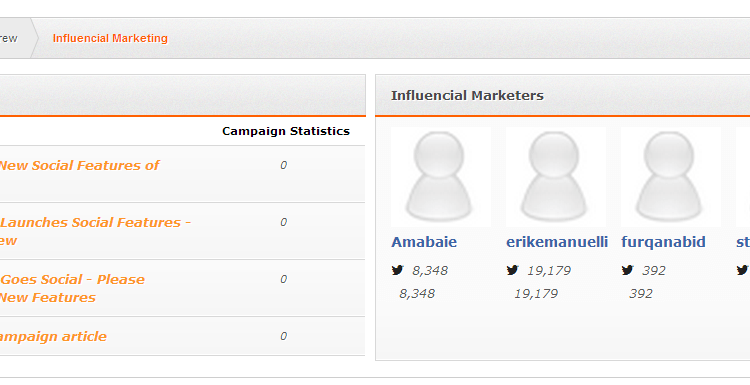Click the Influencial Marketers panel header
Image resolution: width=750 pixels, height=385 pixels.
[467, 96]
